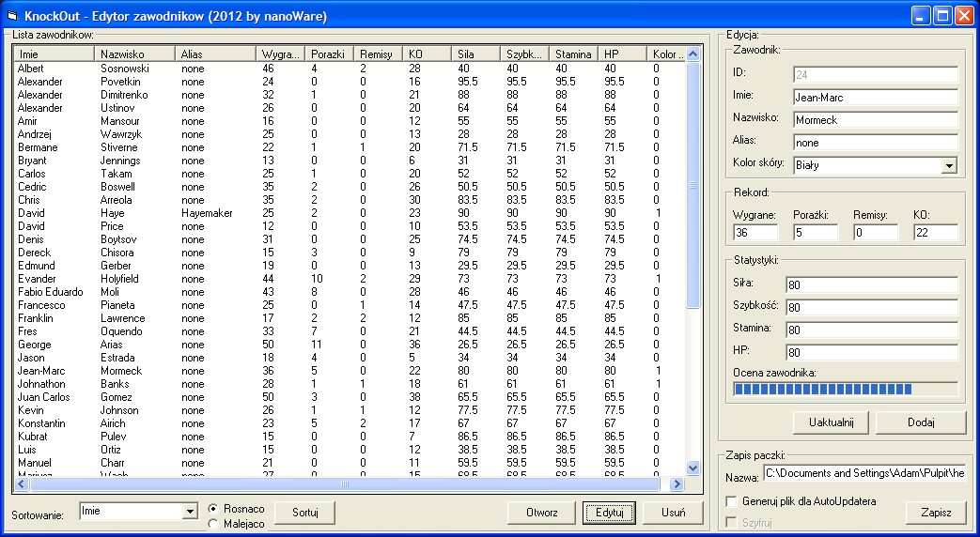Sort list by Nazwisko column header

pyautogui.click(x=135, y=54)
